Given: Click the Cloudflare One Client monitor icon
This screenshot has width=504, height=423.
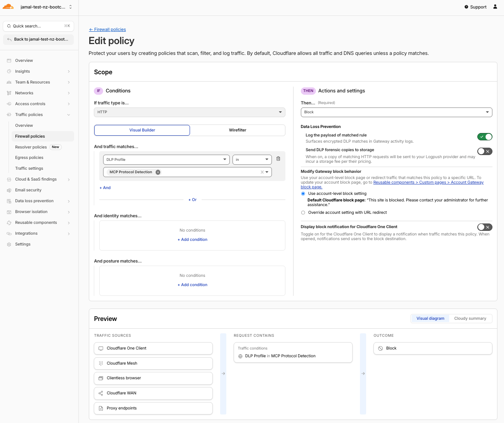Looking at the screenshot, I should [101, 348].
